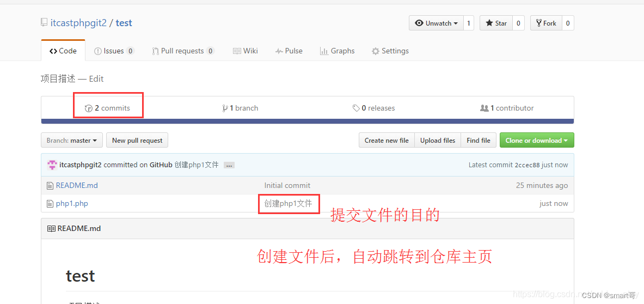Open the README.md file link in file list

(77, 185)
